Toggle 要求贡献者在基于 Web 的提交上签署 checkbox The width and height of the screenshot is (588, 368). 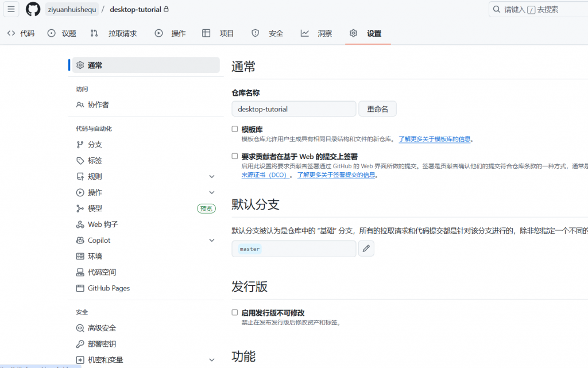click(x=235, y=156)
